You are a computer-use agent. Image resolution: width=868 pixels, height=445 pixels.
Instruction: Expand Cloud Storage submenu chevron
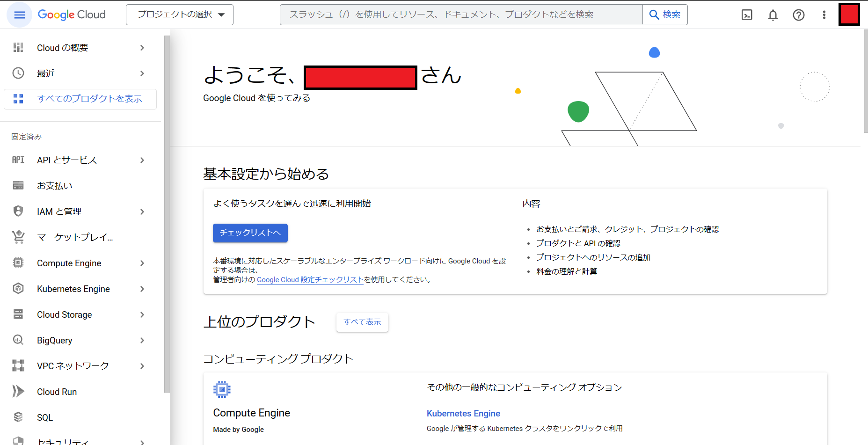142,314
